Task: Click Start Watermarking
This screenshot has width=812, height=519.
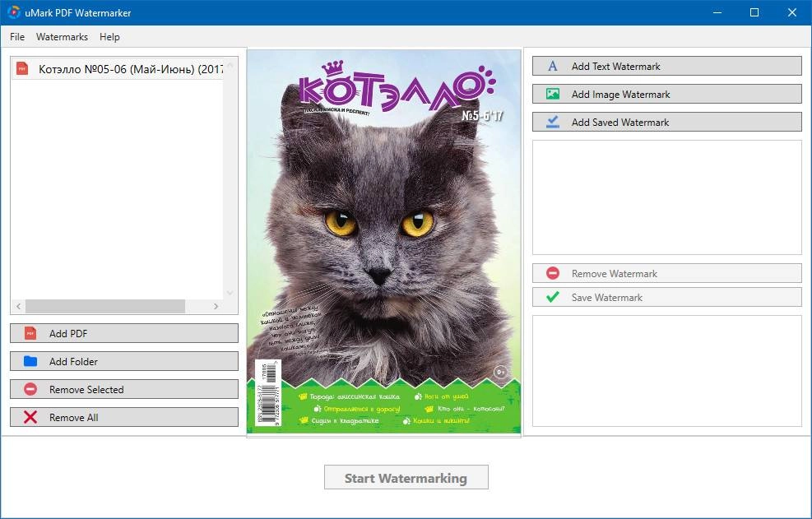Action: (x=406, y=477)
